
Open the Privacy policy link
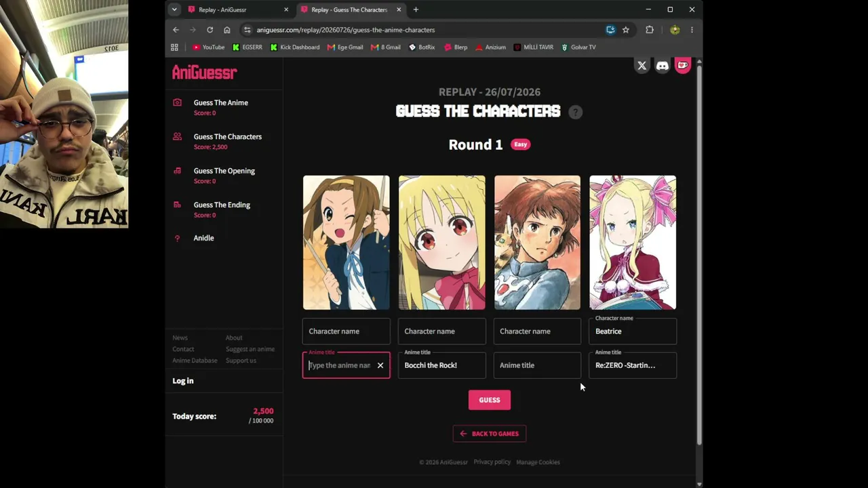tap(492, 462)
